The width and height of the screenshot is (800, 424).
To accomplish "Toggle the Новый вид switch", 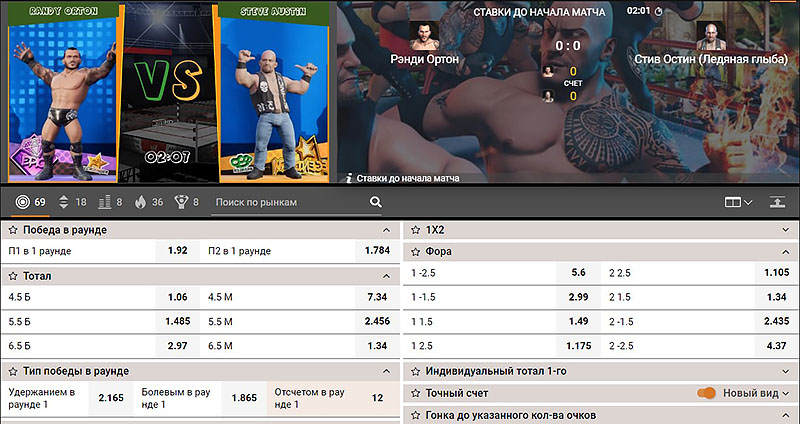I will (707, 393).
